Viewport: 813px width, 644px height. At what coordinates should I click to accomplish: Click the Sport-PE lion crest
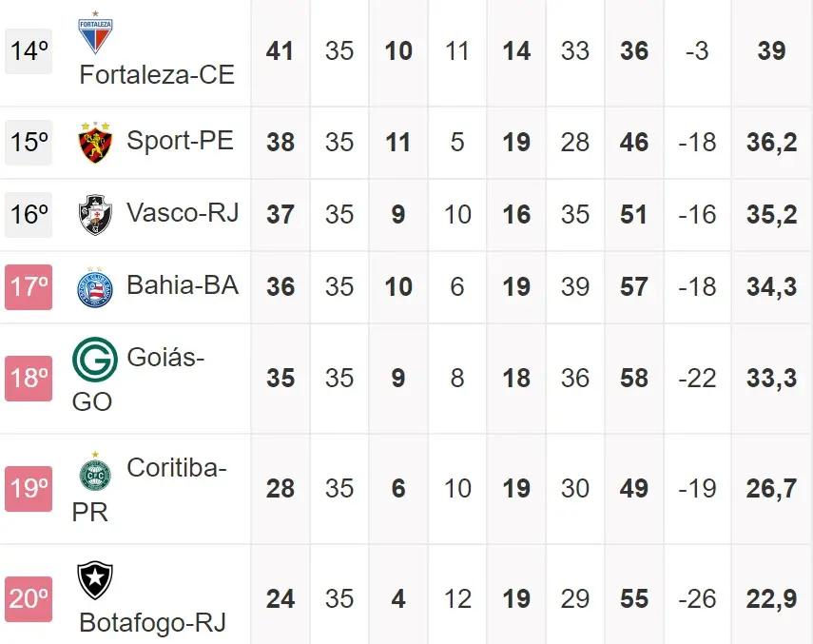[x=95, y=143]
